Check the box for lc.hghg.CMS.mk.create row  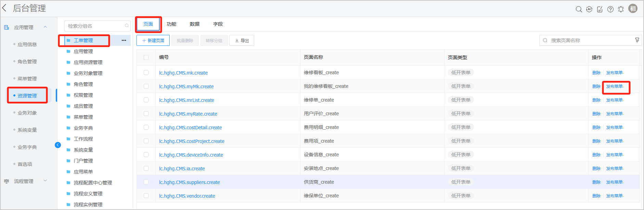pyautogui.click(x=146, y=73)
